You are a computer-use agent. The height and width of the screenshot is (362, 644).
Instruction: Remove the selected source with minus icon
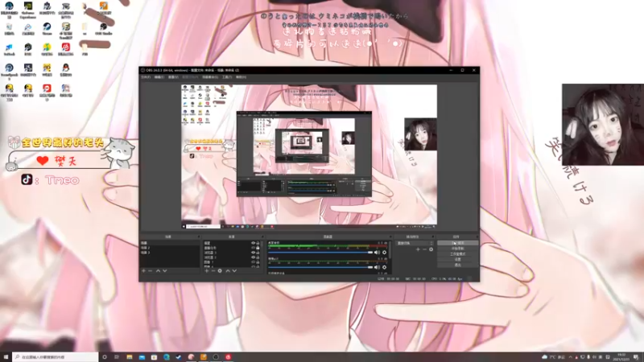[213, 271]
